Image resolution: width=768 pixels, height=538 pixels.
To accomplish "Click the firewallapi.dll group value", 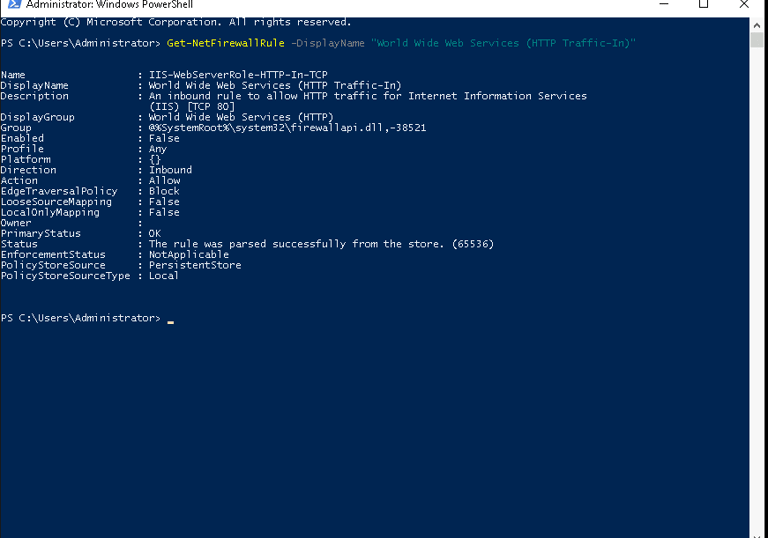I will tap(288, 128).
